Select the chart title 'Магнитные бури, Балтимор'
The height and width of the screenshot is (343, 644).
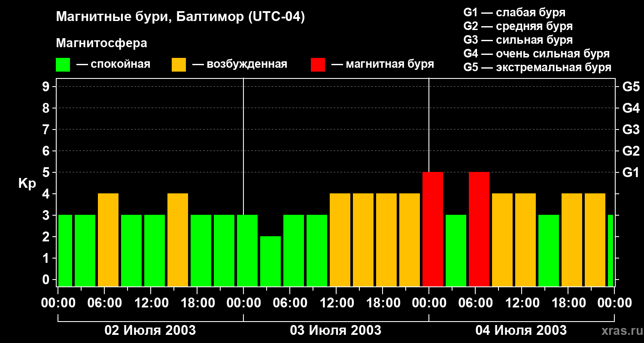(x=180, y=17)
